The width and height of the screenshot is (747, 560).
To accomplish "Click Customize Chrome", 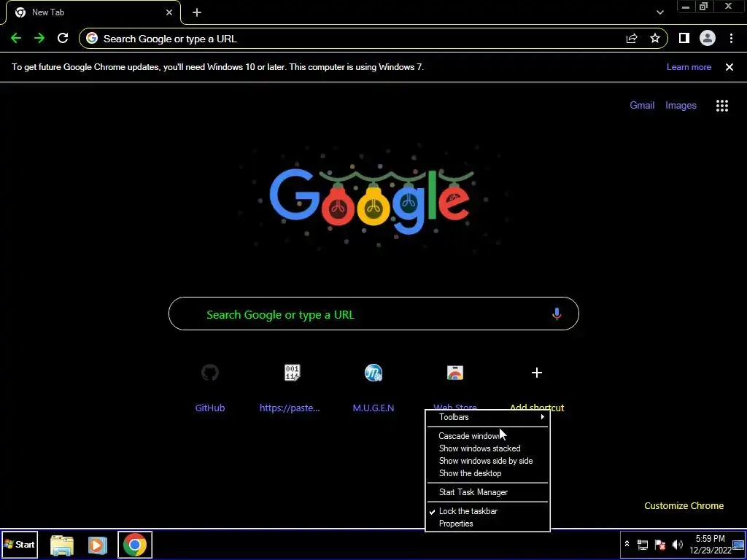I will (684, 506).
